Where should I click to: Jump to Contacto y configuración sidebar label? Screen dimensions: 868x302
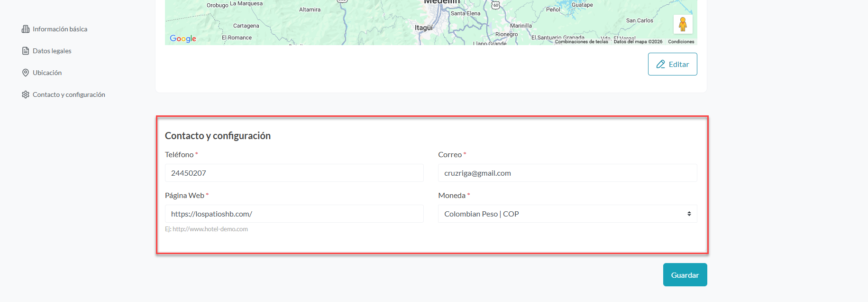pyautogui.click(x=69, y=95)
